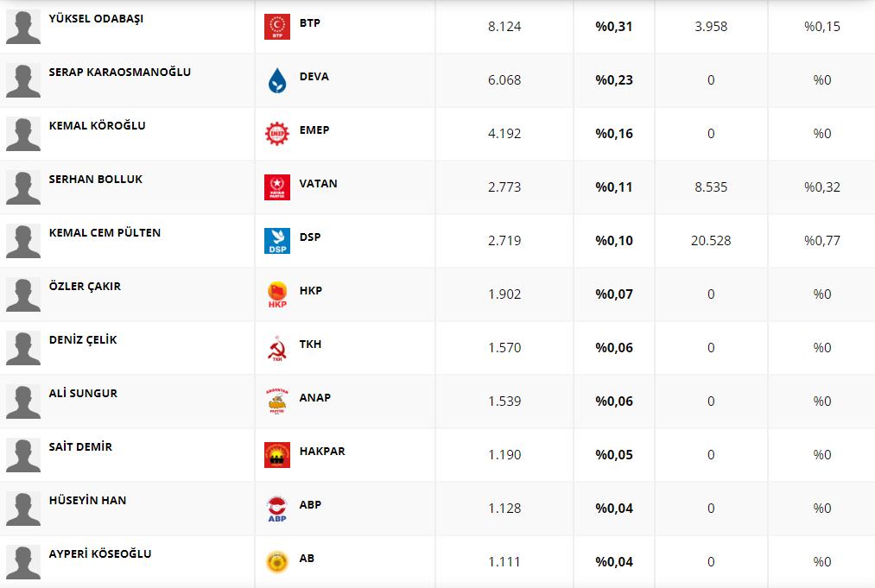Click the VATAN red star logo
Image resolution: width=875 pixels, height=588 pixels.
point(276,187)
